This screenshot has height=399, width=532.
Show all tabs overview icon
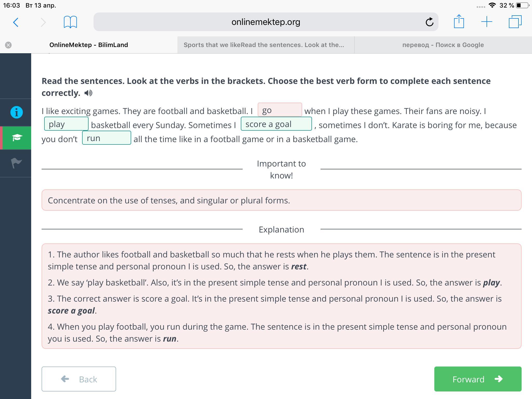tap(515, 22)
